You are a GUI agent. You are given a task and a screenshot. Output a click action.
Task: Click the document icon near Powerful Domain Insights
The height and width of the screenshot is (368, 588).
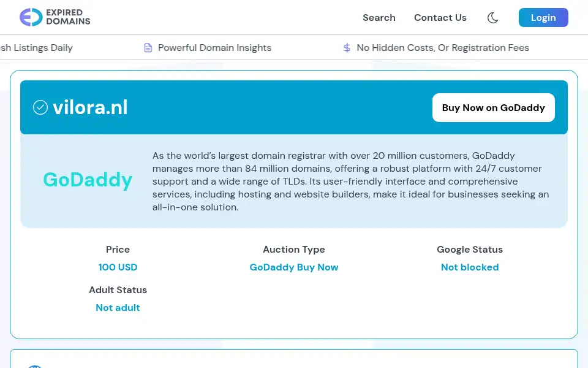(x=148, y=48)
